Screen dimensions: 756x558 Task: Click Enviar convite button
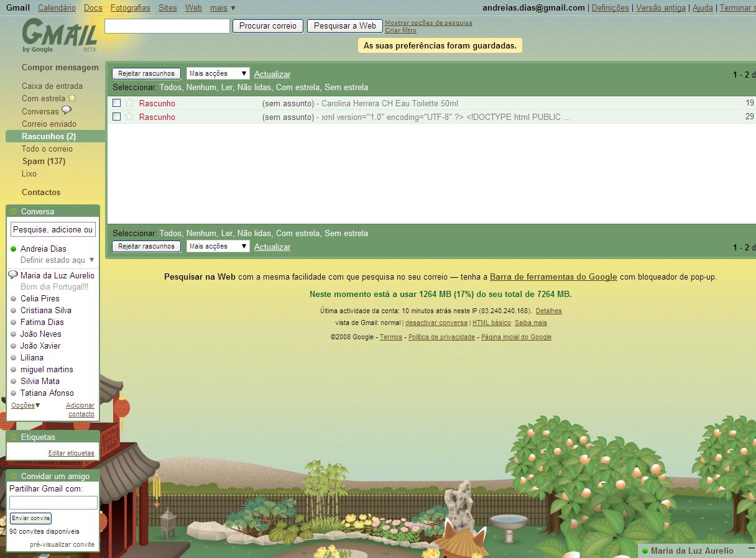point(31,518)
